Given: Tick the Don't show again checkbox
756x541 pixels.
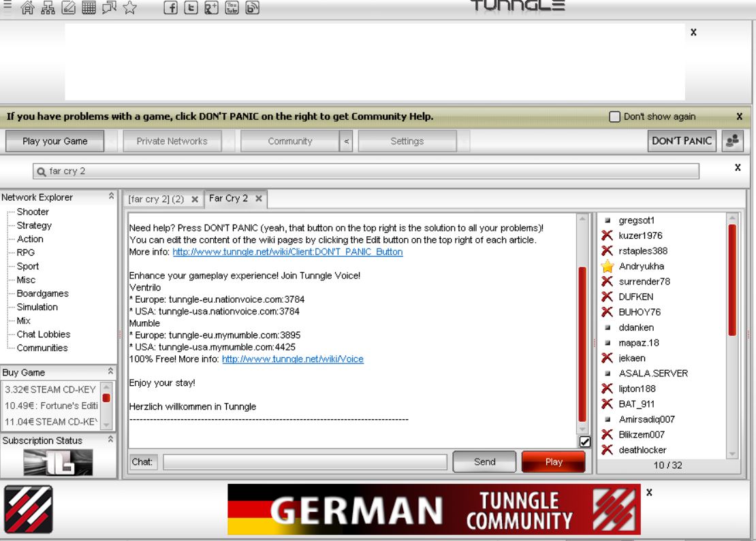Looking at the screenshot, I should pyautogui.click(x=615, y=116).
